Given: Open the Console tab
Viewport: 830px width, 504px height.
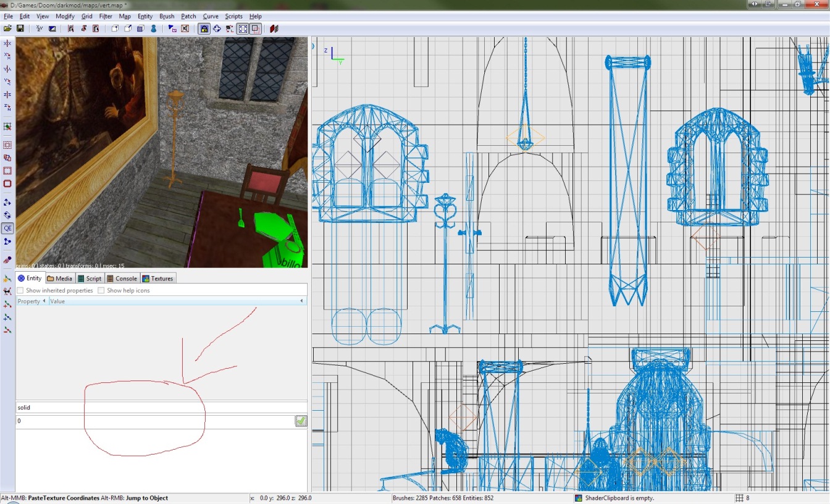Looking at the screenshot, I should click(x=122, y=279).
